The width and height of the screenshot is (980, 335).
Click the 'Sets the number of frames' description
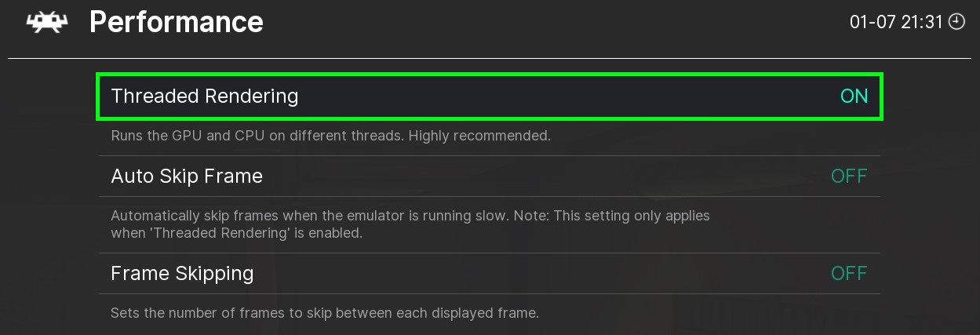pyautogui.click(x=324, y=313)
